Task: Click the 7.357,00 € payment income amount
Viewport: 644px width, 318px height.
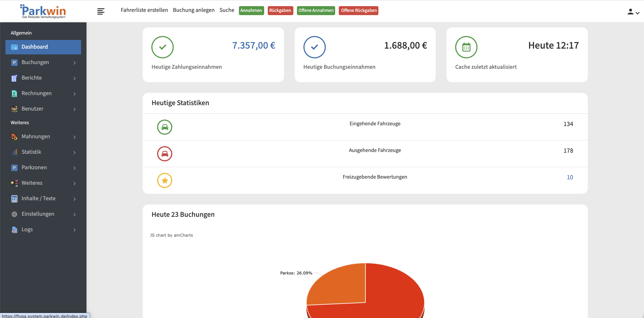Action: [254, 45]
